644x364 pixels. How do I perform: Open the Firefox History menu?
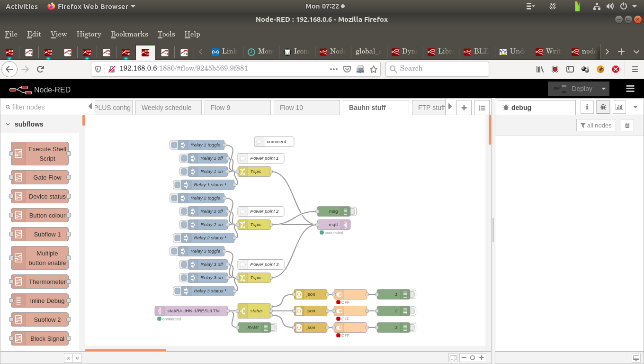pos(89,34)
